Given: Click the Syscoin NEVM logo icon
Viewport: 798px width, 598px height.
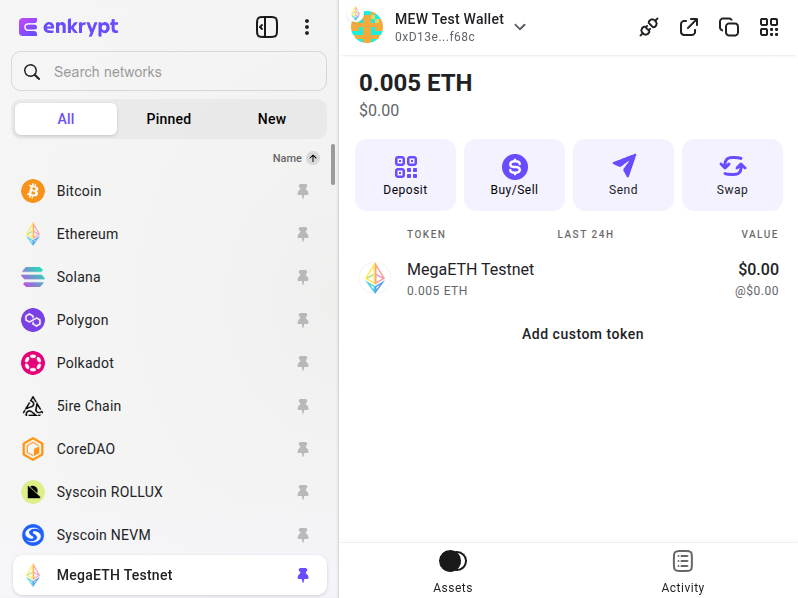Looking at the screenshot, I should (33, 535).
